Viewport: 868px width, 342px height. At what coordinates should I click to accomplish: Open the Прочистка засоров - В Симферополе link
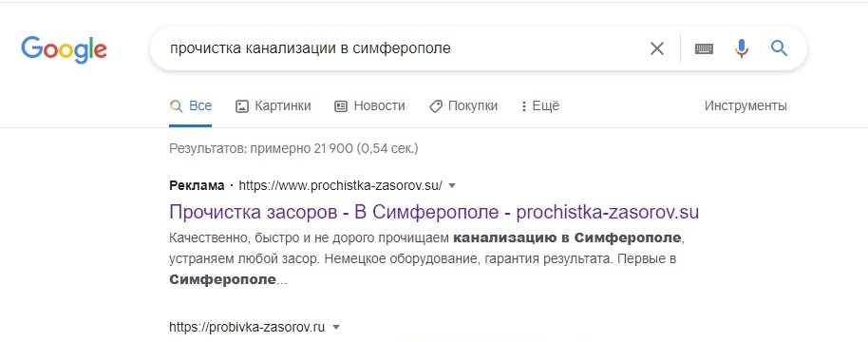tap(434, 212)
